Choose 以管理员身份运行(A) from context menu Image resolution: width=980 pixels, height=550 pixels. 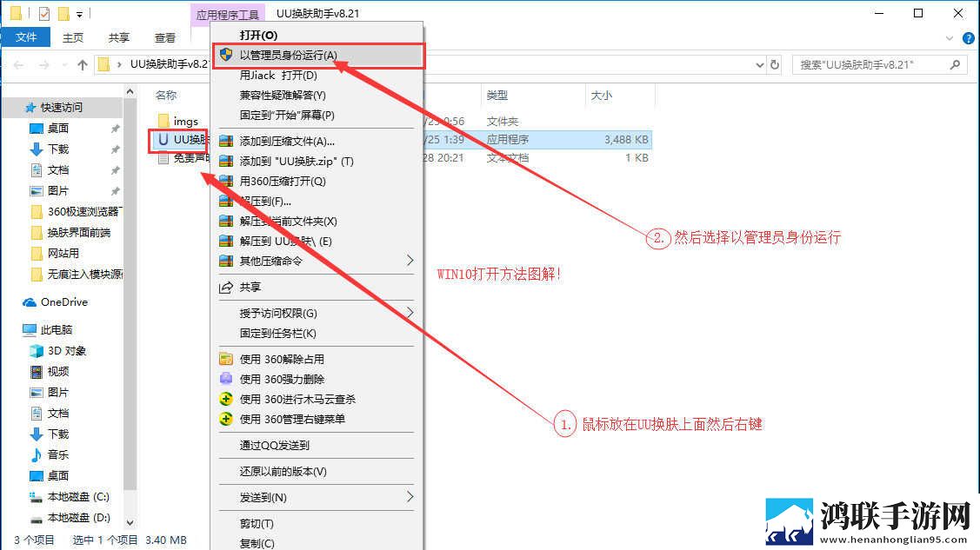tap(318, 55)
